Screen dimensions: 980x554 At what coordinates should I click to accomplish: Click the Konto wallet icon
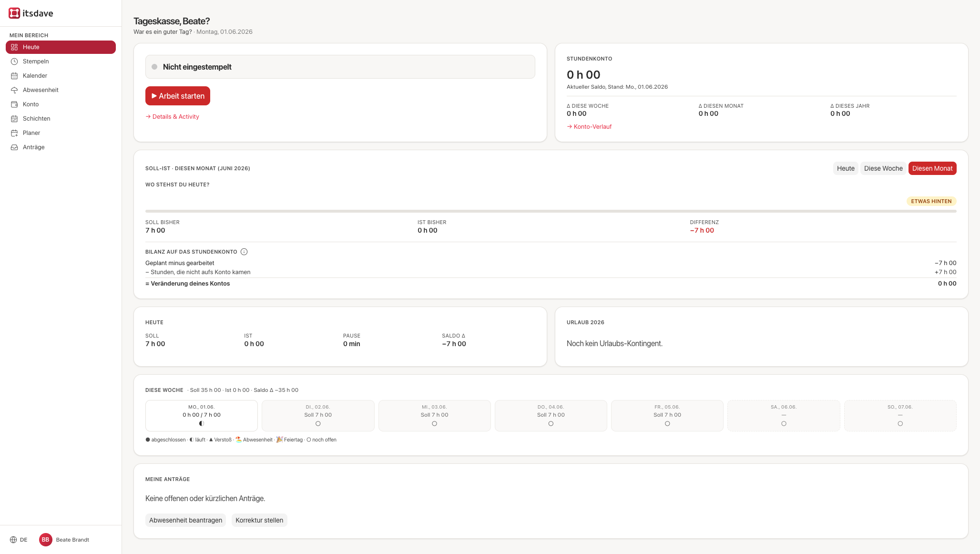tap(14, 104)
